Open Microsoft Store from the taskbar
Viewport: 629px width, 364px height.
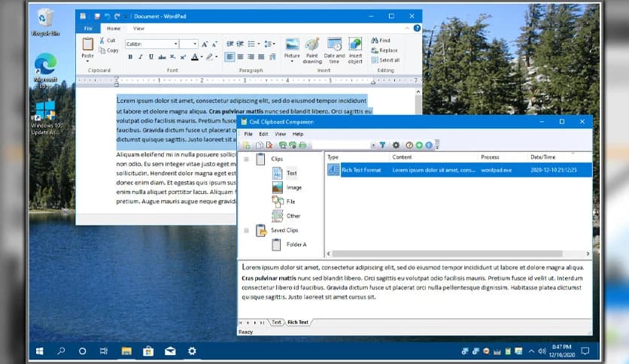149,350
